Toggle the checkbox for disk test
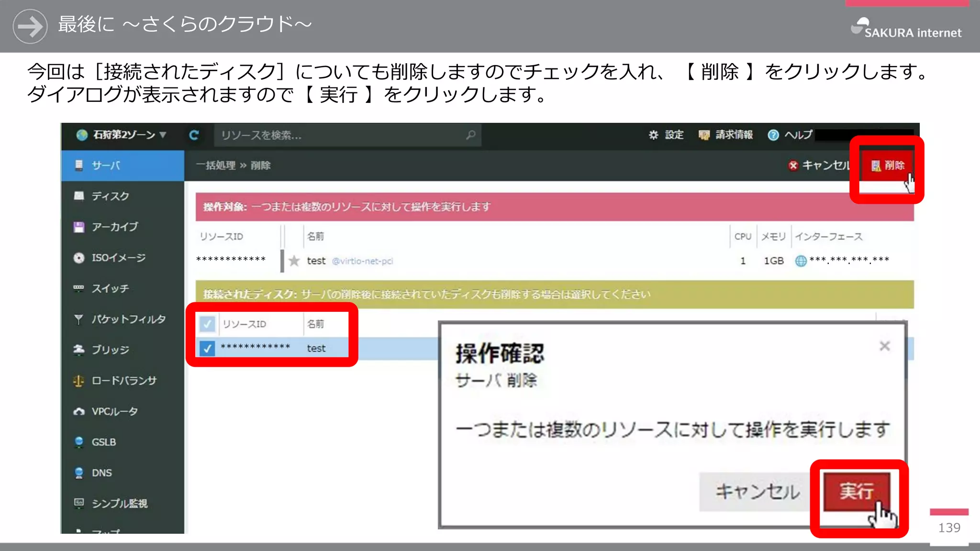Viewport: 980px width, 551px height. [207, 348]
